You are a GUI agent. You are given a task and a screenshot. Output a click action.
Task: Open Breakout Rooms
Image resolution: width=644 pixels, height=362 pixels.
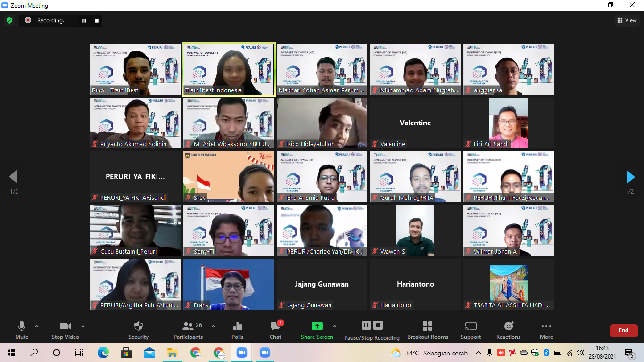pyautogui.click(x=428, y=330)
